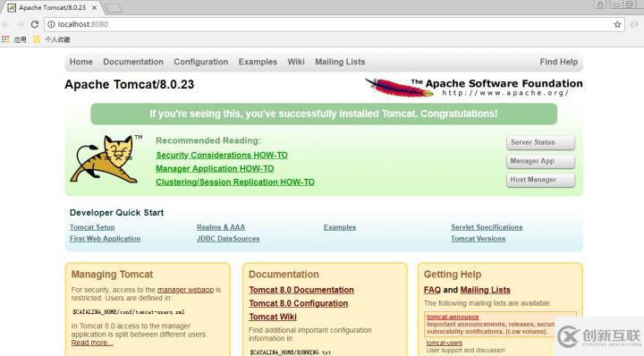Open the Documentation menu item
Viewport: 644px width, 356px height.
pos(133,62)
